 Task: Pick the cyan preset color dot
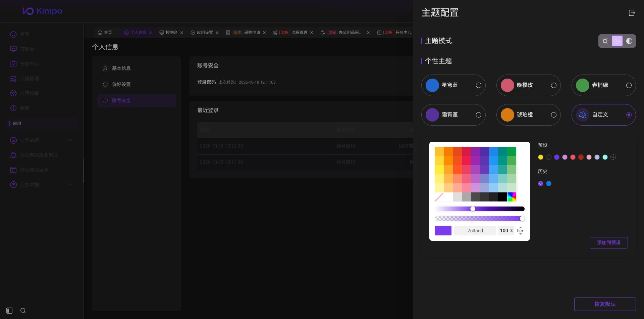605,157
